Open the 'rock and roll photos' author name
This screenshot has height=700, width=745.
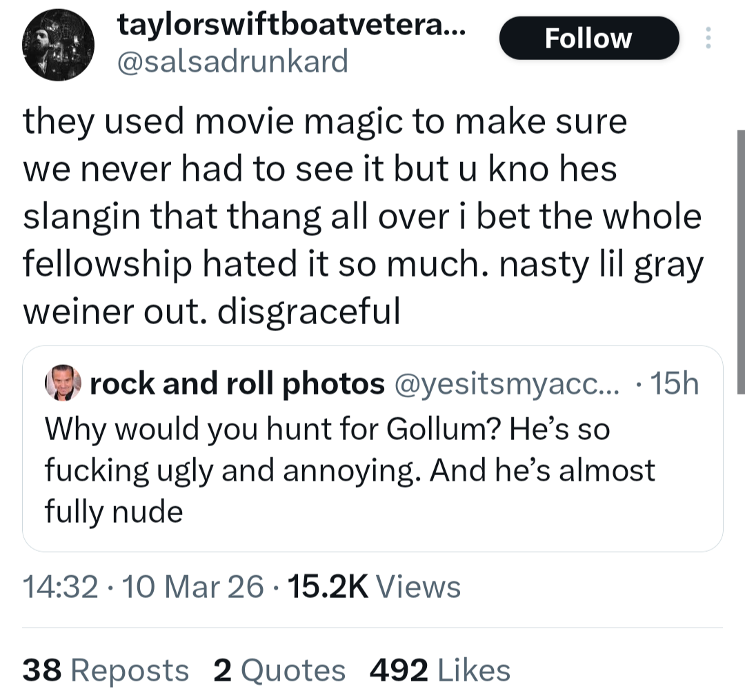click(237, 384)
